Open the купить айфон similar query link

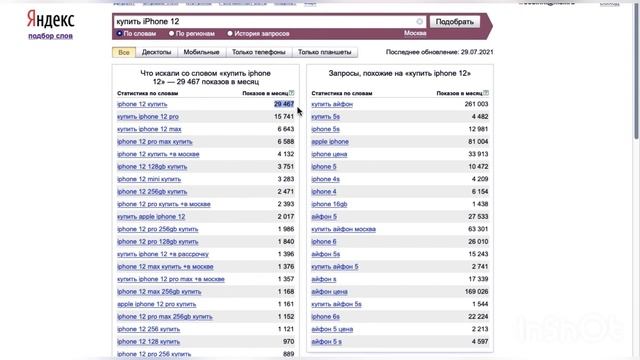click(332, 104)
